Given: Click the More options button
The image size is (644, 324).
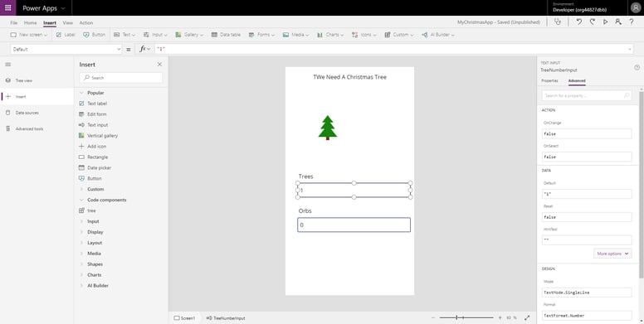Looking at the screenshot, I should tap(612, 254).
